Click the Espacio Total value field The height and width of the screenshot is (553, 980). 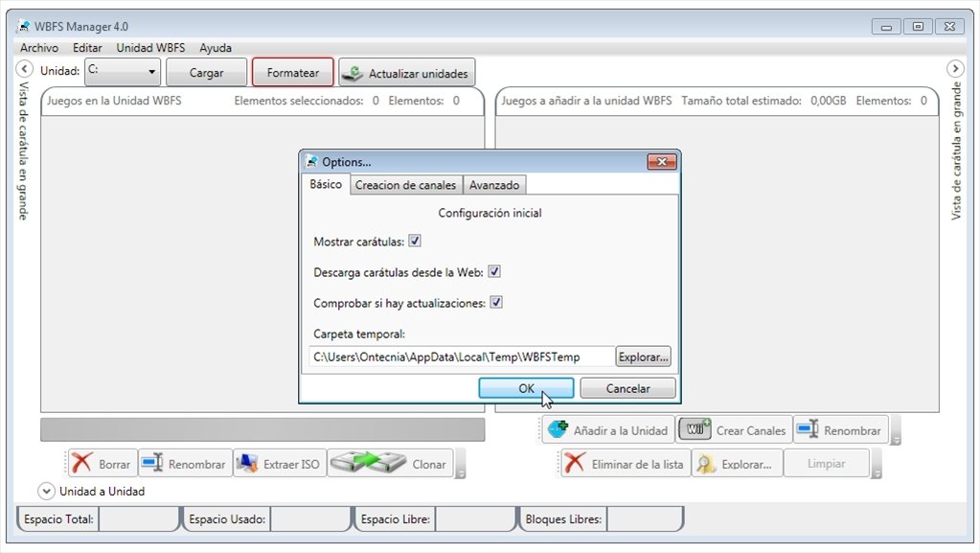pos(138,518)
